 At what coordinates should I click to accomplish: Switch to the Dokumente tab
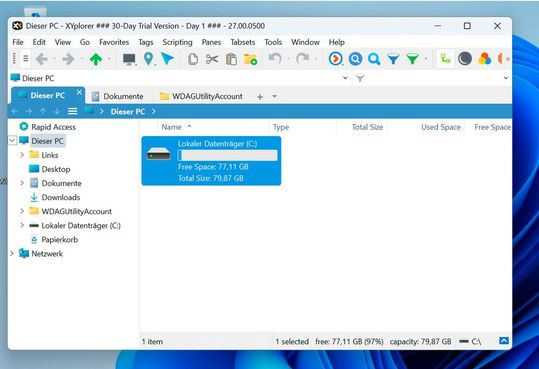(x=118, y=96)
